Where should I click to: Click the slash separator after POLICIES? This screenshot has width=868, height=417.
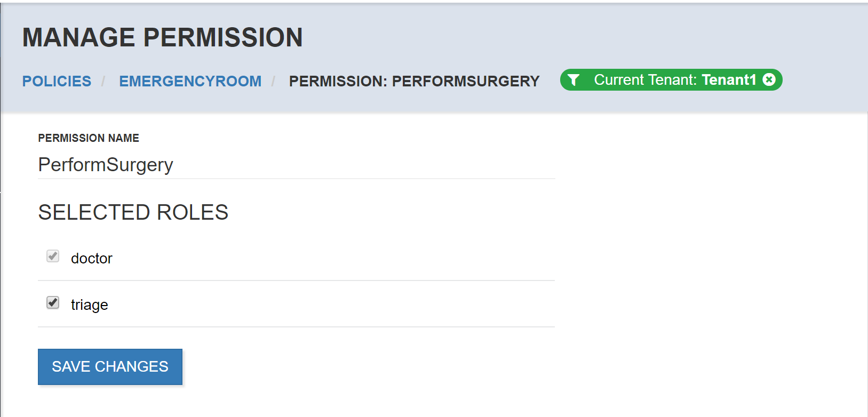pyautogui.click(x=103, y=81)
